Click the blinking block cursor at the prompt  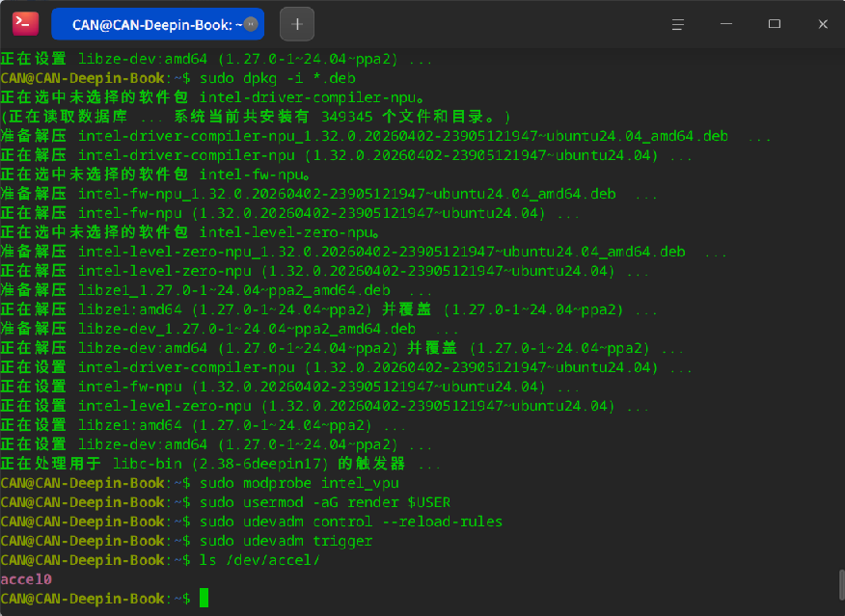coord(204,598)
